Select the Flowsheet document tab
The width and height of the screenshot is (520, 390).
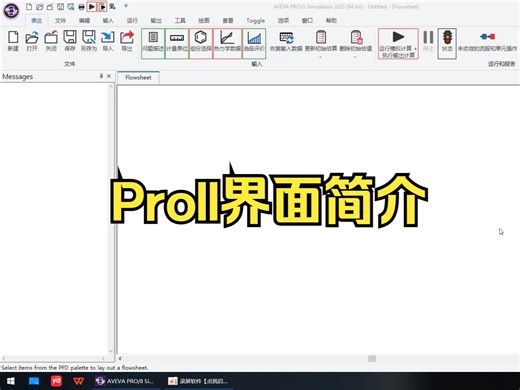pyautogui.click(x=138, y=78)
